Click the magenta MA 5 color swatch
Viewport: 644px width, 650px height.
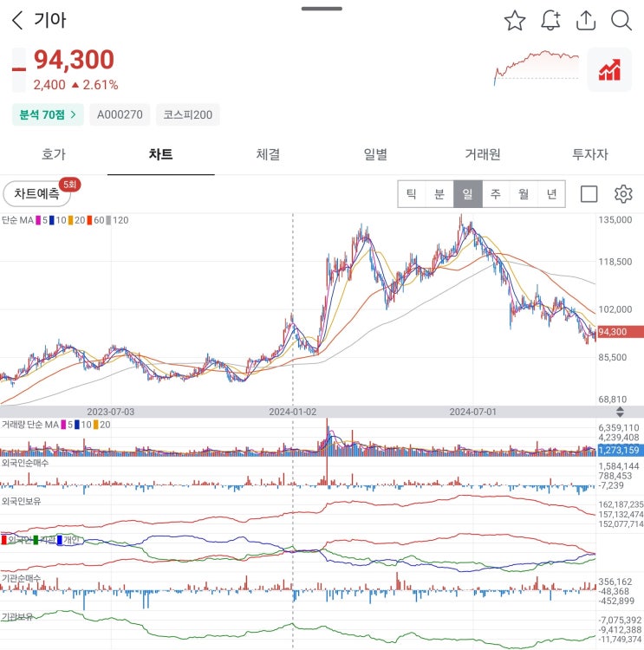[x=38, y=220]
